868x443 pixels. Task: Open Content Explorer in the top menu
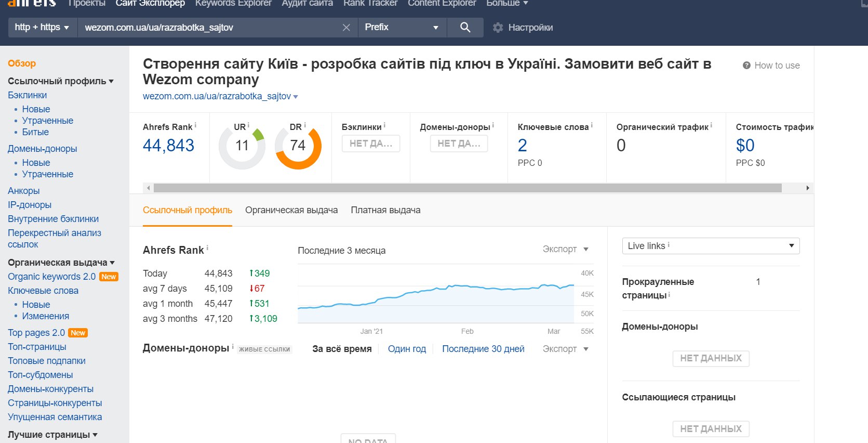442,3
